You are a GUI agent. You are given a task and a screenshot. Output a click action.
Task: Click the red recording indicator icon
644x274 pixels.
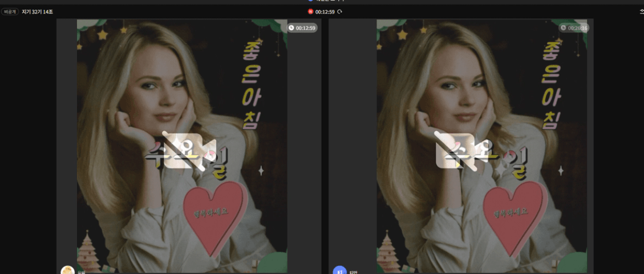pyautogui.click(x=310, y=11)
